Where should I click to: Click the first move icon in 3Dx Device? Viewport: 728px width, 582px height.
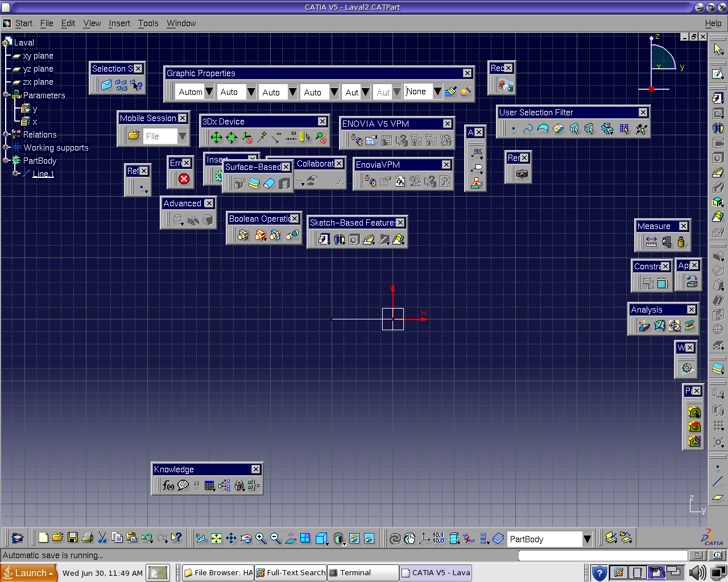(217, 138)
